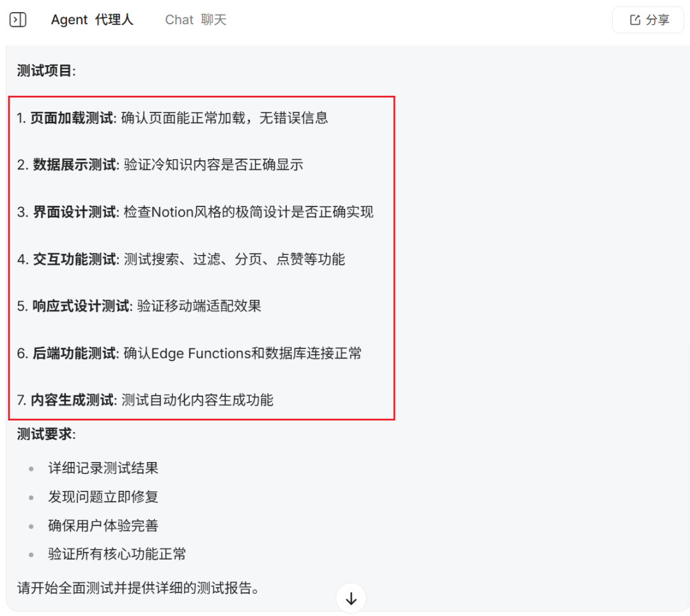Click the square panel icon top-left corner

click(x=17, y=20)
